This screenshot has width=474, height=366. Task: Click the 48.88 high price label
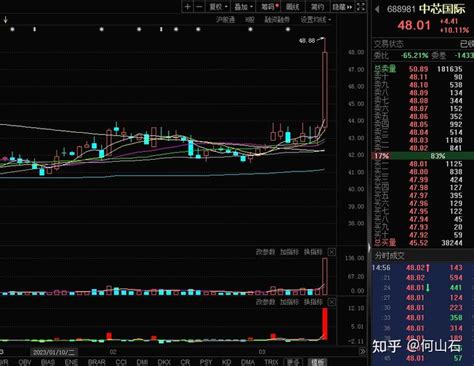307,41
